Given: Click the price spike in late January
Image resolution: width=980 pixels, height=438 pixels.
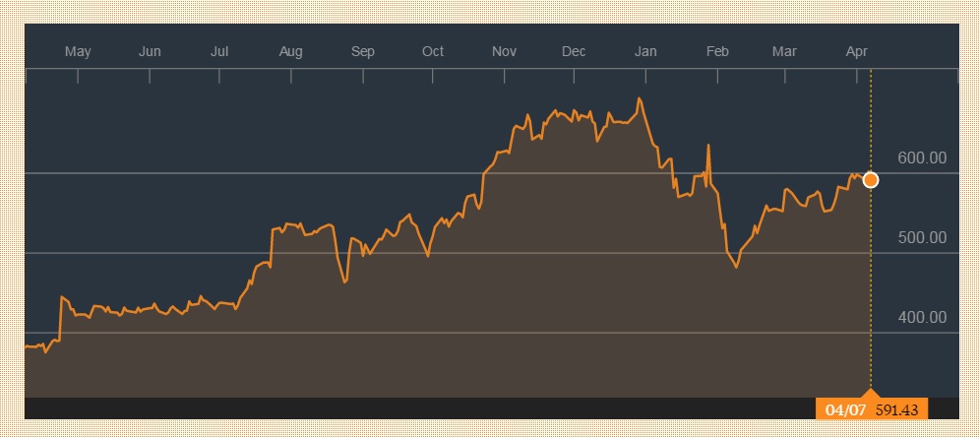Looking at the screenshot, I should (708, 146).
